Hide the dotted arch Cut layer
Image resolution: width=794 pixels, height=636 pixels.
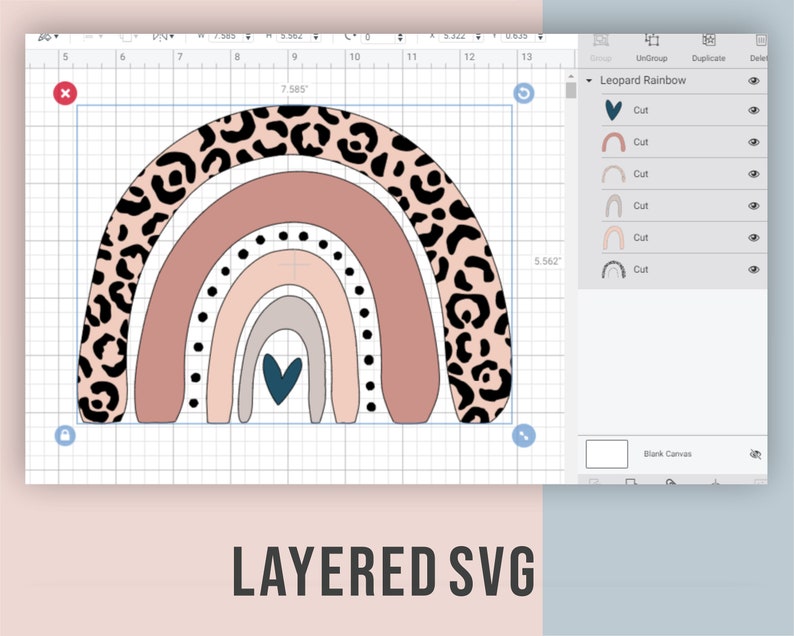coord(753,174)
